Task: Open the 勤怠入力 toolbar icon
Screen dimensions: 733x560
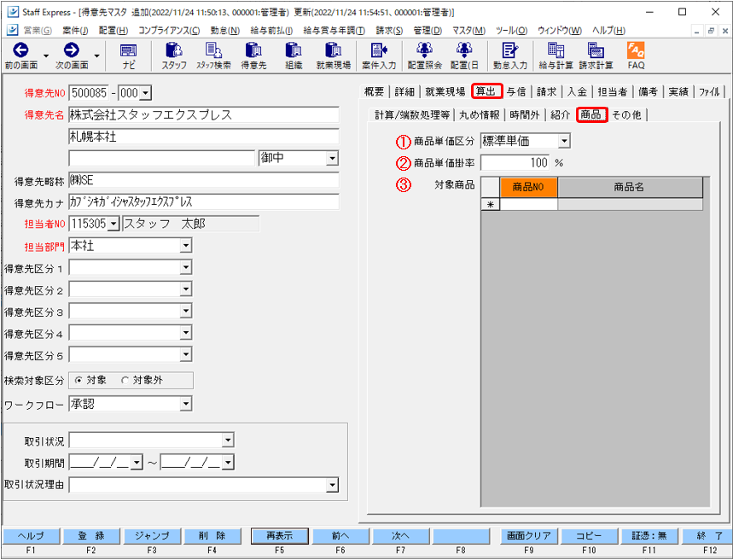Action: click(x=509, y=50)
